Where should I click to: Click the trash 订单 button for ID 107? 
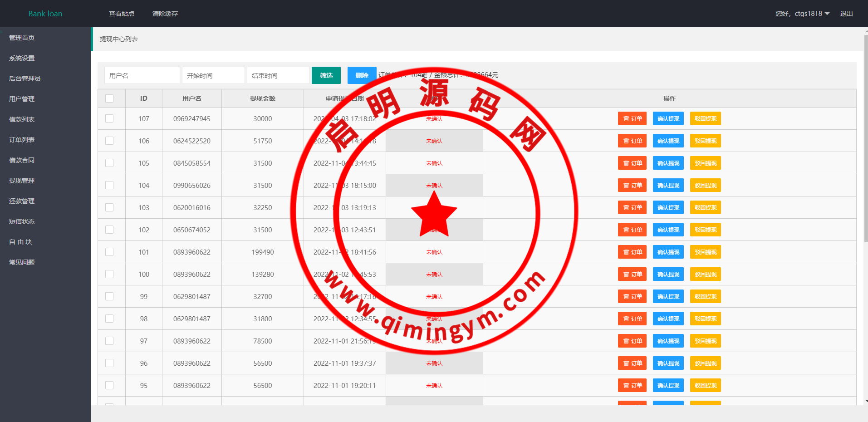click(632, 119)
